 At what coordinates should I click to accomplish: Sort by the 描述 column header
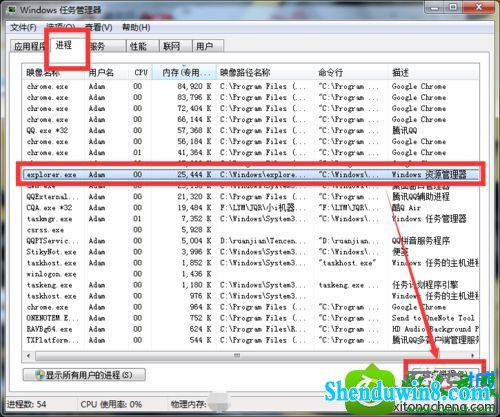tap(434, 72)
